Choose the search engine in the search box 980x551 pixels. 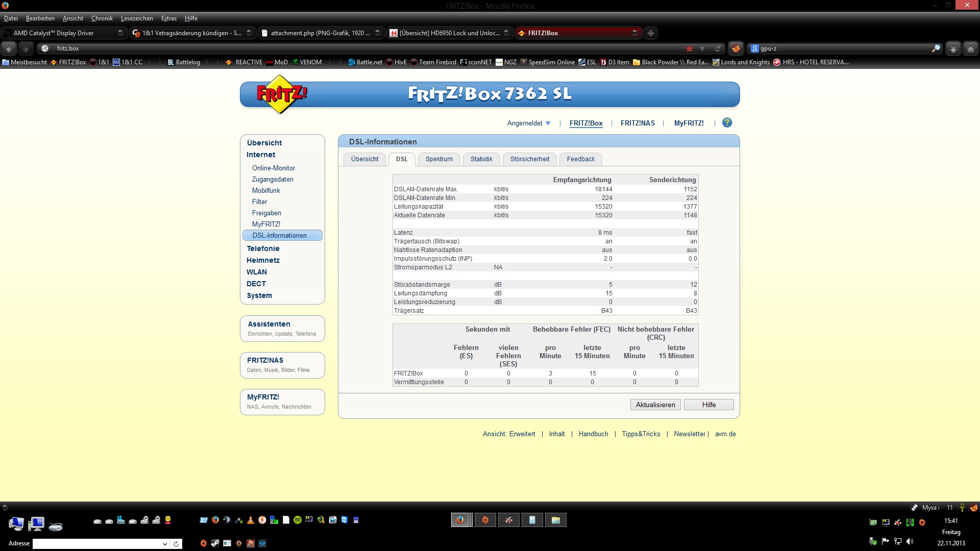pos(755,48)
